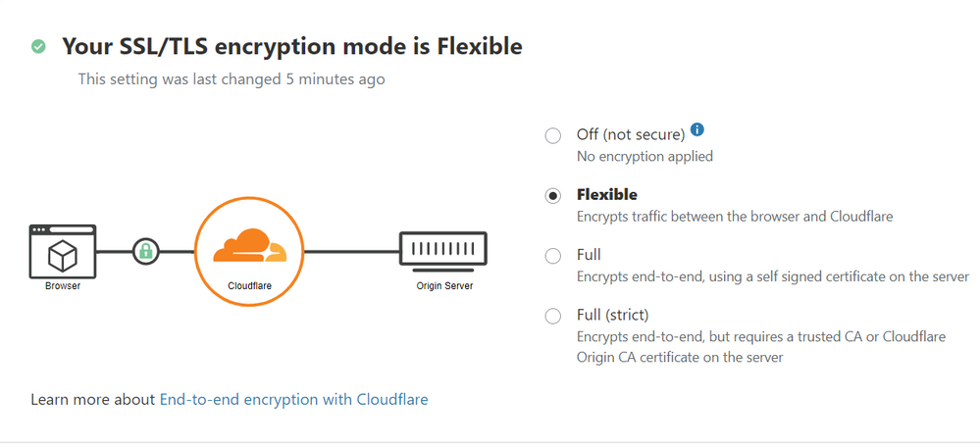Click the green padlock icon
Image resolution: width=980 pixels, height=448 pixels.
coord(146,252)
